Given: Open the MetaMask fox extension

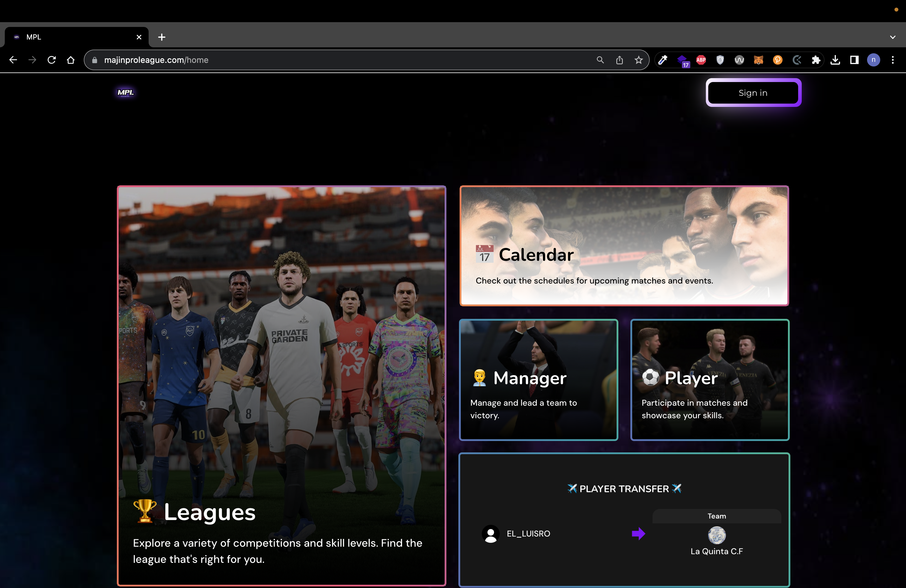Looking at the screenshot, I should pyautogui.click(x=758, y=60).
